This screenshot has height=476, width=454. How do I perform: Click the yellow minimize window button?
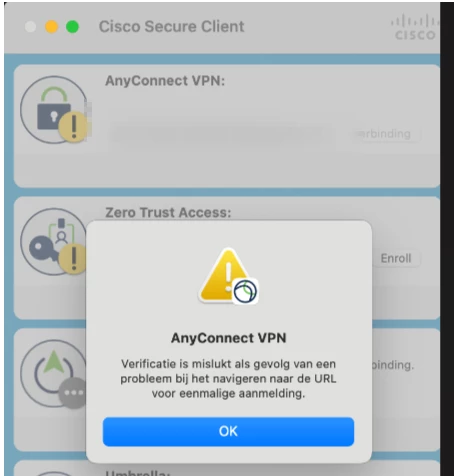pos(51,27)
